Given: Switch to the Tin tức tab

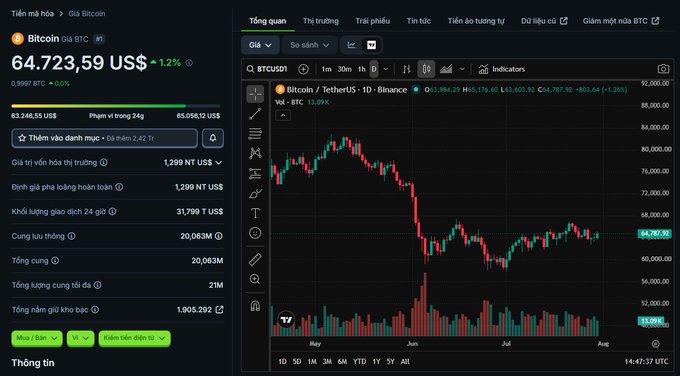Looking at the screenshot, I should [x=418, y=21].
